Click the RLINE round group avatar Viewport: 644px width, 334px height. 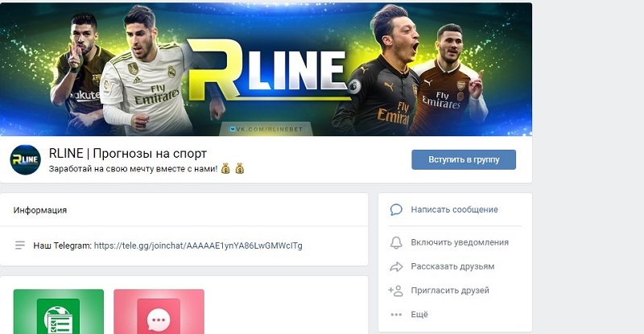[x=25, y=160]
